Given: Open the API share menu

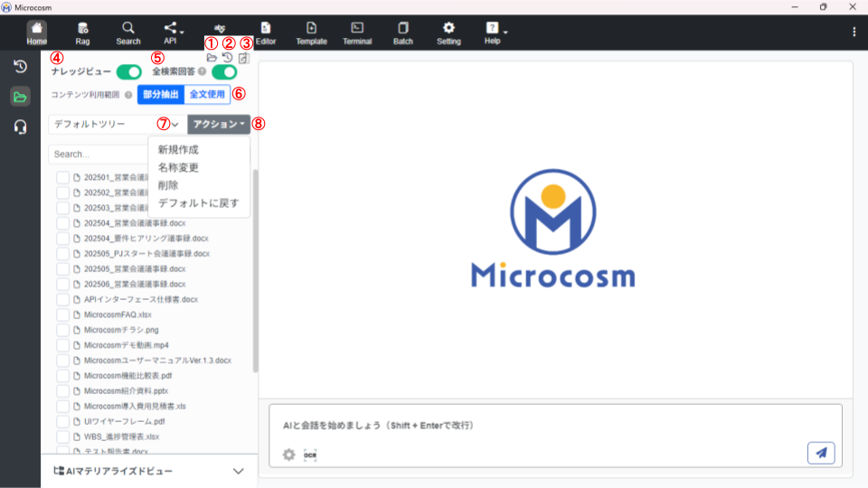Looking at the screenshot, I should pyautogui.click(x=171, y=33).
